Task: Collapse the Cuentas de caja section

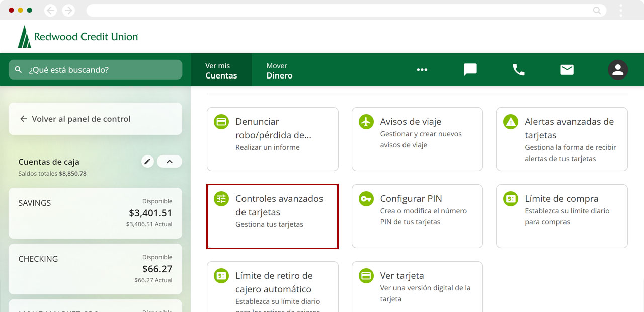Action: tap(170, 162)
